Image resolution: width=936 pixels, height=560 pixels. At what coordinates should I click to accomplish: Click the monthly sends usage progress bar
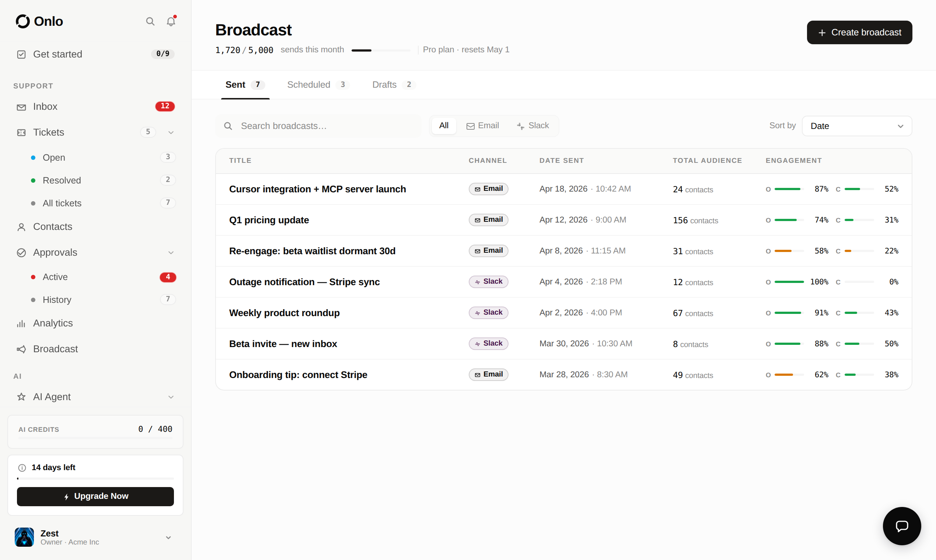click(x=381, y=50)
